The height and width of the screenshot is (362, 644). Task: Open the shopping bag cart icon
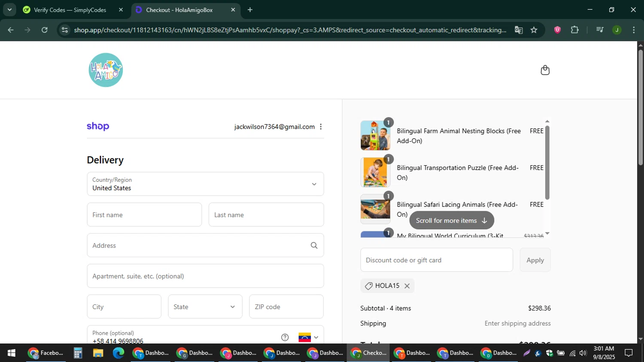545,70
